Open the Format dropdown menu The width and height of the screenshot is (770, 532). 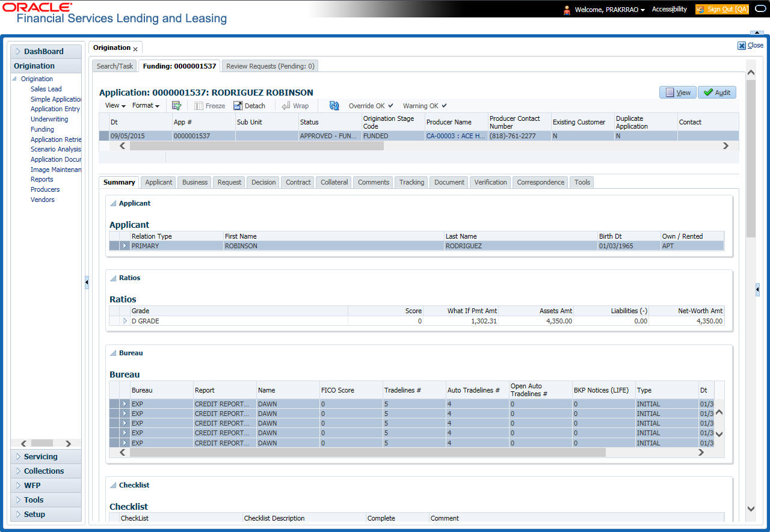pyautogui.click(x=146, y=106)
